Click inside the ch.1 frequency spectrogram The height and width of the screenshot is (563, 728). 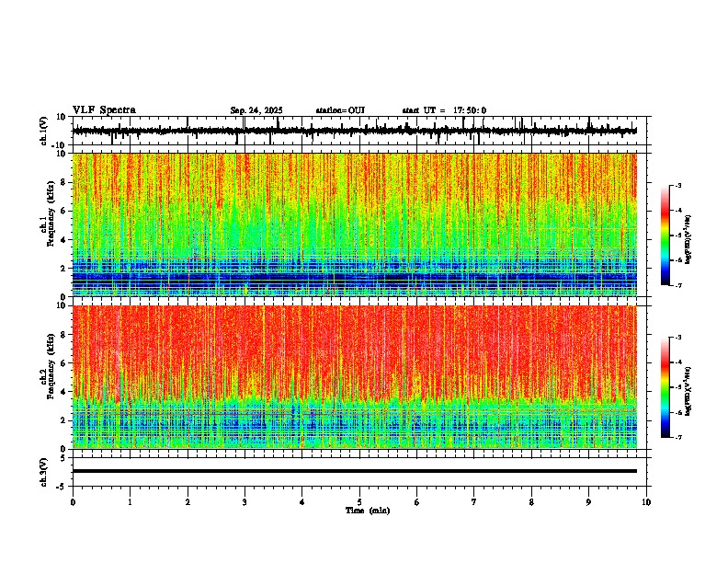pyautogui.click(x=355, y=224)
